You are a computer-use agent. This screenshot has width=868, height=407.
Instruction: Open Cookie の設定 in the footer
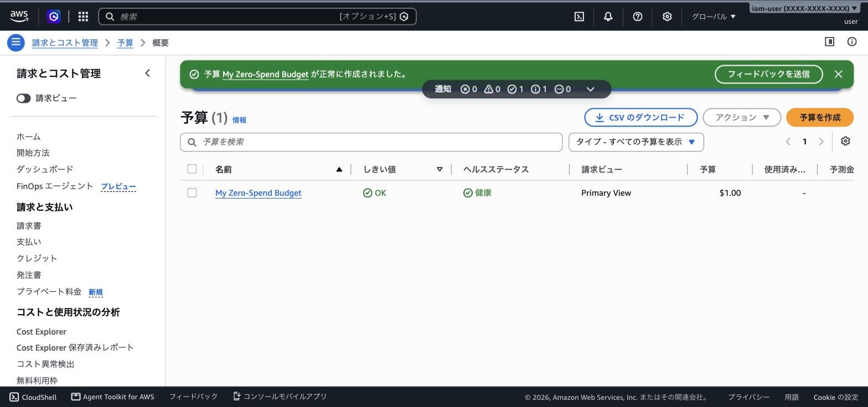pyautogui.click(x=836, y=397)
